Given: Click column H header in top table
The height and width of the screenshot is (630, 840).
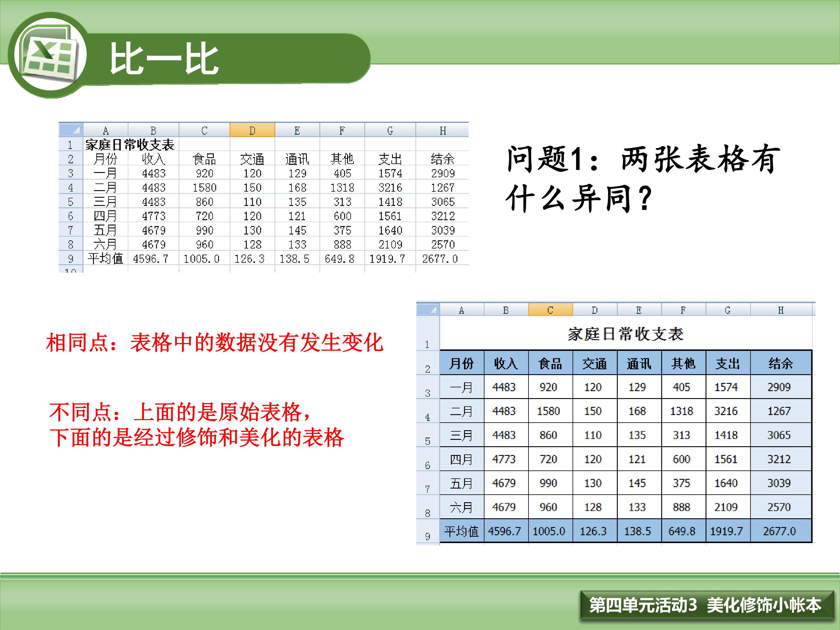Looking at the screenshot, I should 442,130.
